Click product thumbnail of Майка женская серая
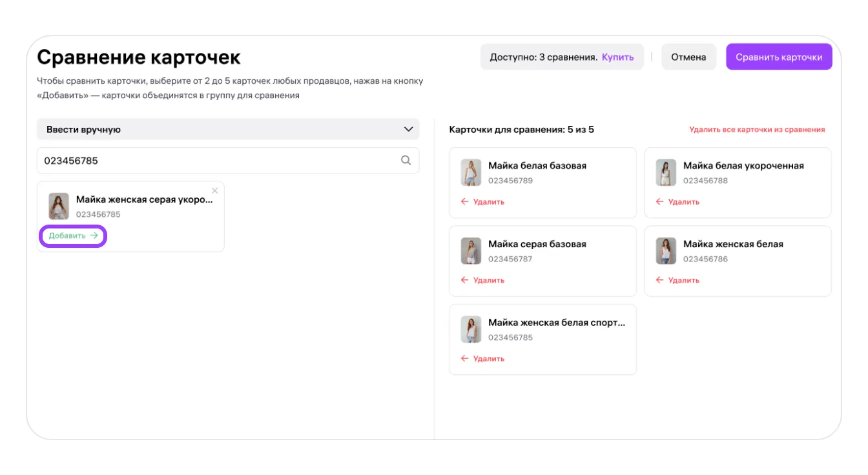 pyautogui.click(x=59, y=207)
